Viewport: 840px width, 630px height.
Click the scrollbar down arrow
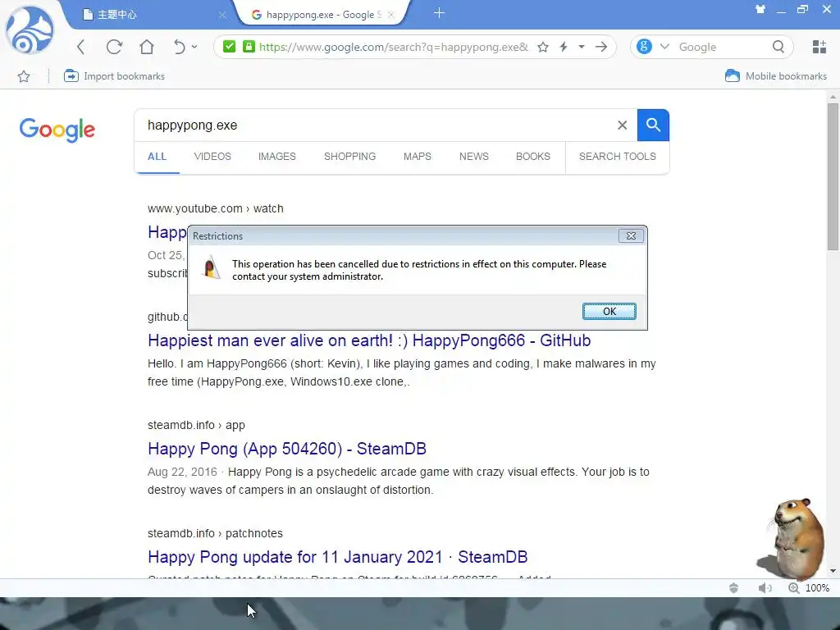[833, 571]
